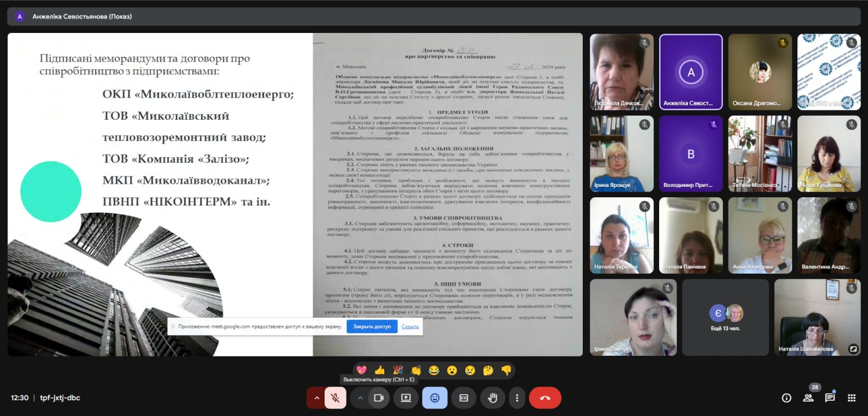The width and height of the screenshot is (868, 416).
Task: Select Ірина Ярощук's video tile
Action: [x=621, y=154]
